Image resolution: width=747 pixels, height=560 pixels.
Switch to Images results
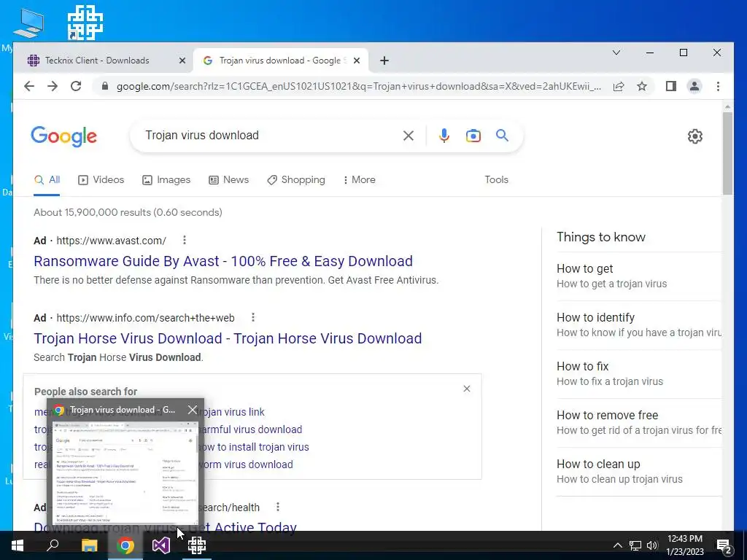[166, 180]
